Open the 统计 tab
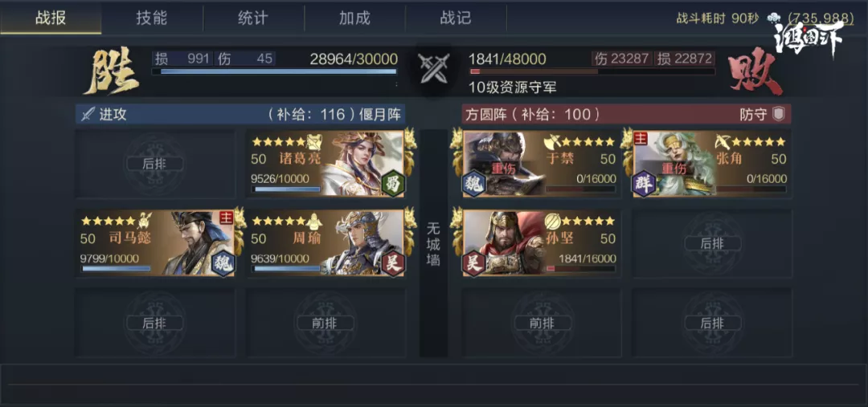The image size is (868, 407). coord(253,18)
